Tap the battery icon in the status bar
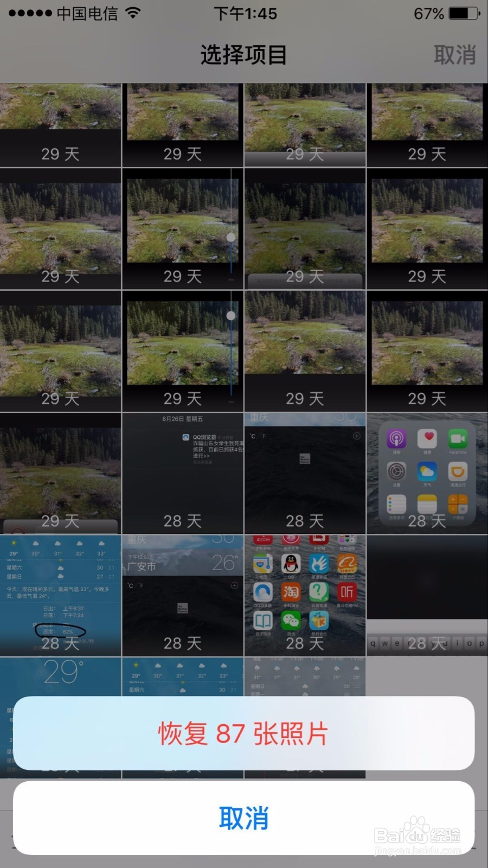 point(465,13)
